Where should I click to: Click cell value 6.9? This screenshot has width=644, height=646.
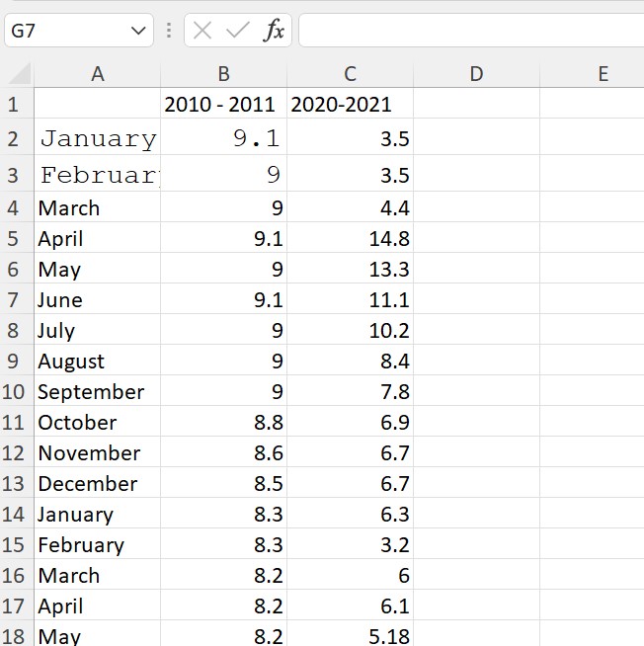click(x=351, y=422)
